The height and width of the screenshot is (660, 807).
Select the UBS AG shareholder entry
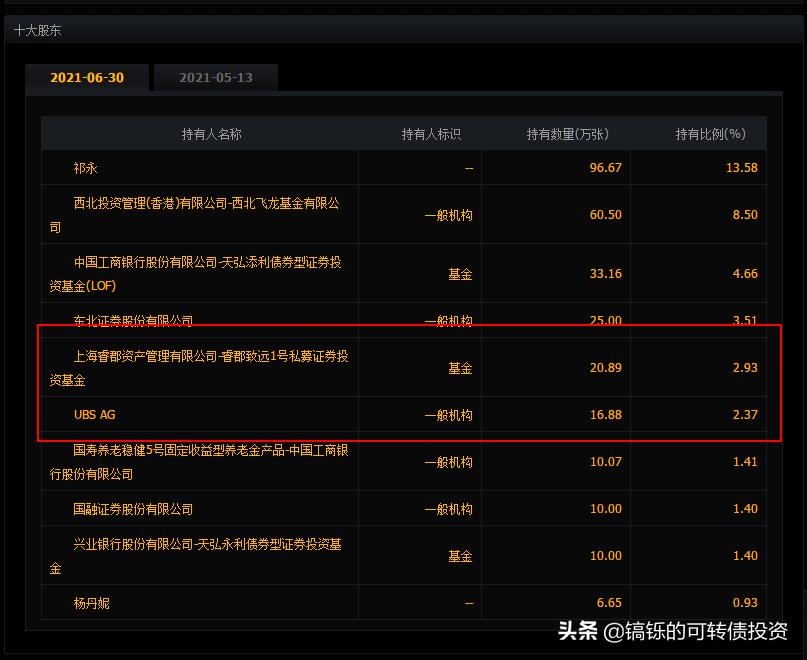click(x=94, y=414)
